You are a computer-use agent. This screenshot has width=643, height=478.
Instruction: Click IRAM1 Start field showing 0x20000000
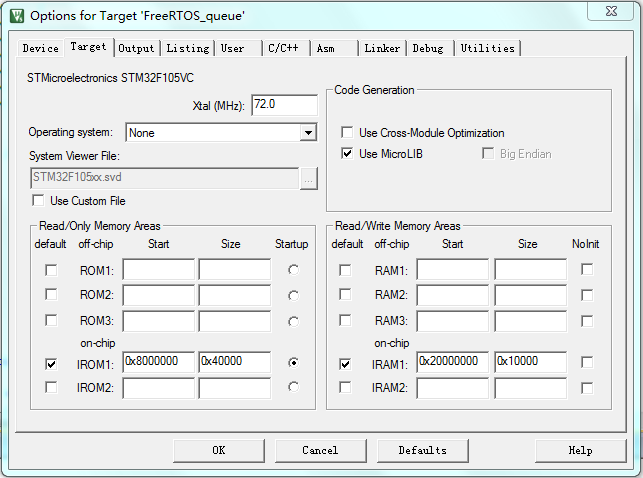(453, 362)
